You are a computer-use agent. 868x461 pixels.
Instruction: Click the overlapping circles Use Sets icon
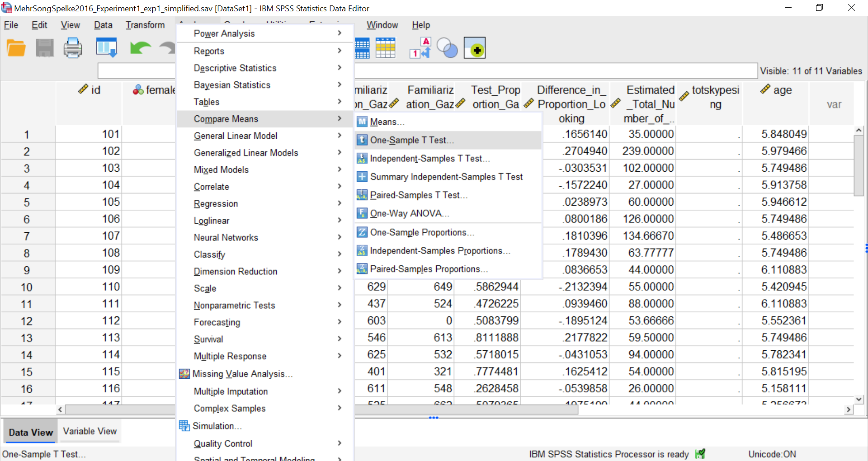(447, 48)
